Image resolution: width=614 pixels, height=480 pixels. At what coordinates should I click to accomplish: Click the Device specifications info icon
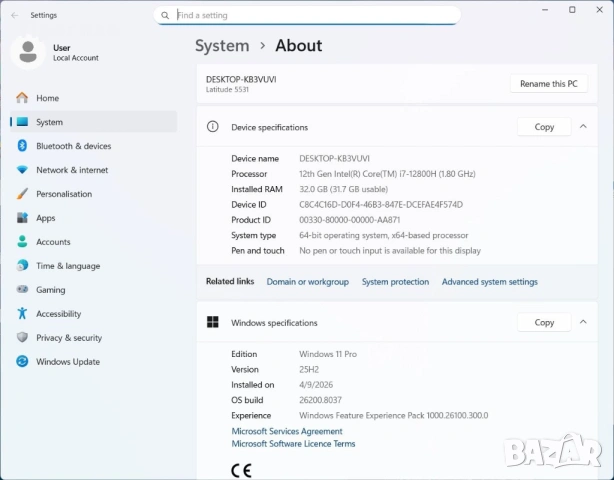point(213,127)
